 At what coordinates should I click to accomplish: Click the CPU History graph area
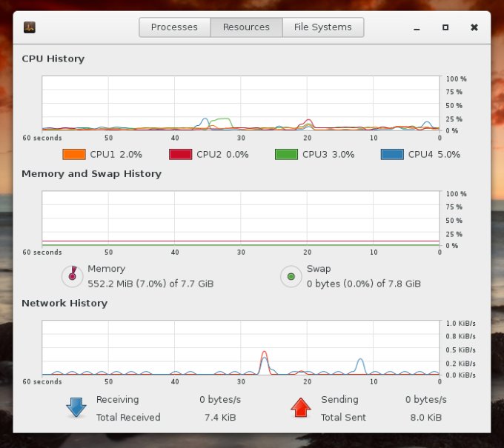(241, 103)
